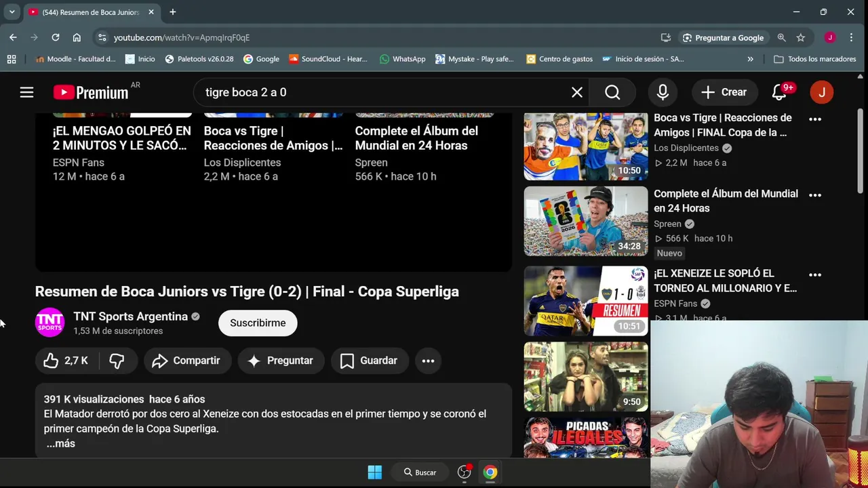Close the Resumen de Boca Juniors tab
The height and width of the screenshot is (488, 868).
click(151, 12)
